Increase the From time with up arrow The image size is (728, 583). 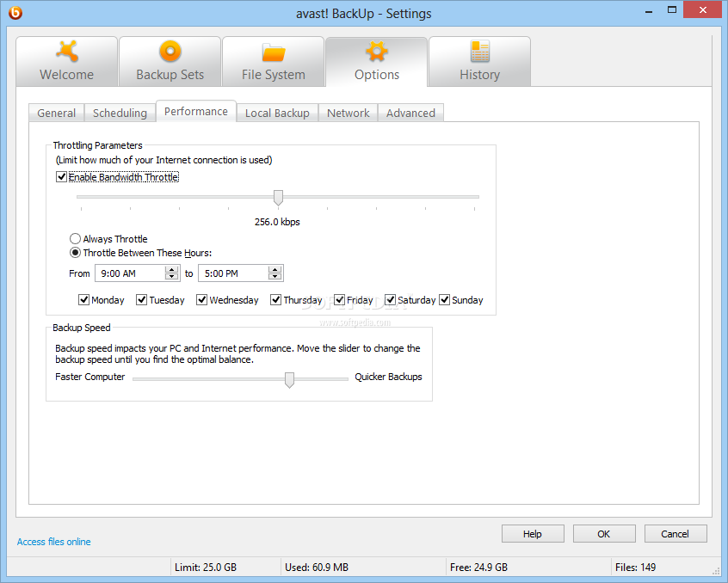pyautogui.click(x=172, y=270)
